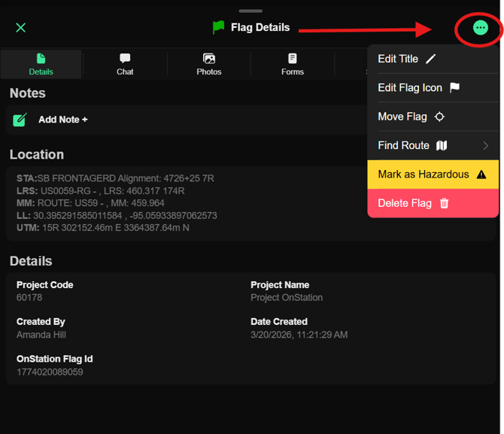Click the Add Note pencil icon
Image resolution: width=504 pixels, height=434 pixels.
tap(20, 120)
